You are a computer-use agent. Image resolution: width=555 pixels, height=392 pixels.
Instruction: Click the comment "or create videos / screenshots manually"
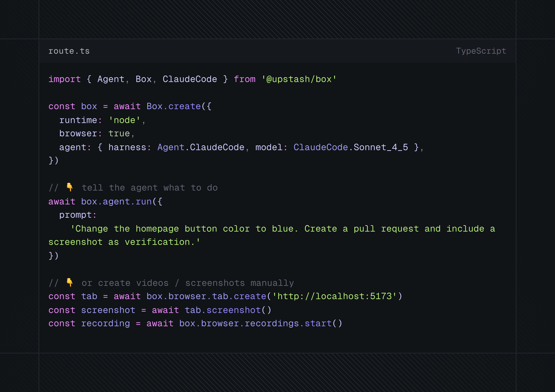[x=188, y=283]
